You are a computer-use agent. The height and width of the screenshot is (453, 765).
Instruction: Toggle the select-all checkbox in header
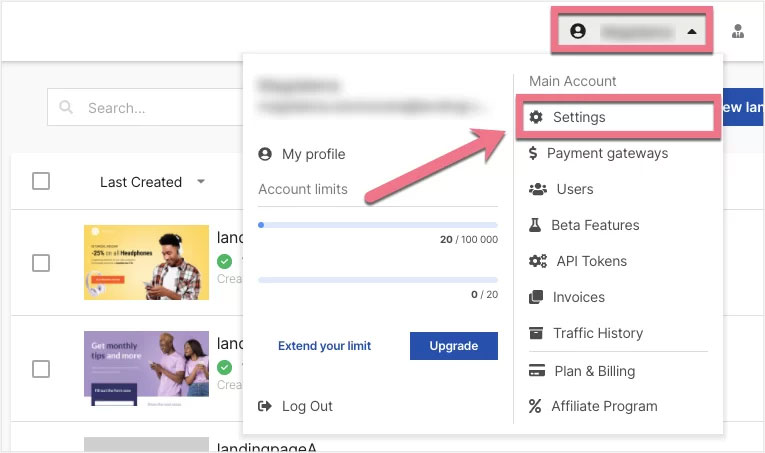point(41,181)
